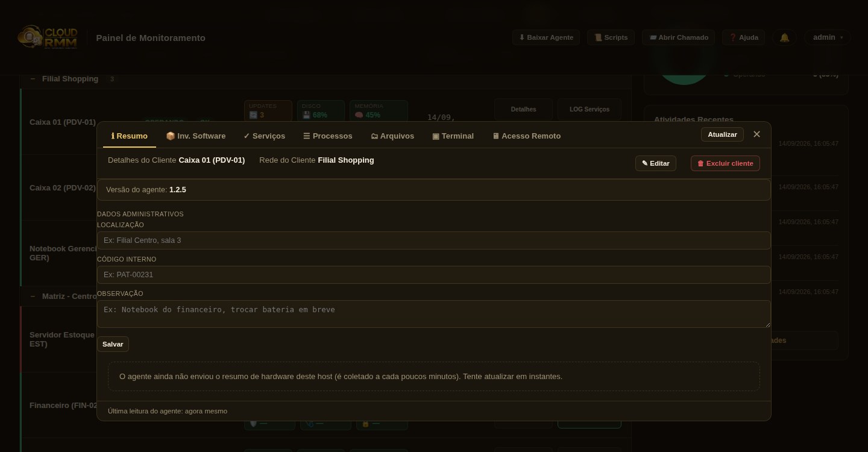Viewport: 868px width, 452px height.
Task: Open Scripts from the header
Action: 611,37
